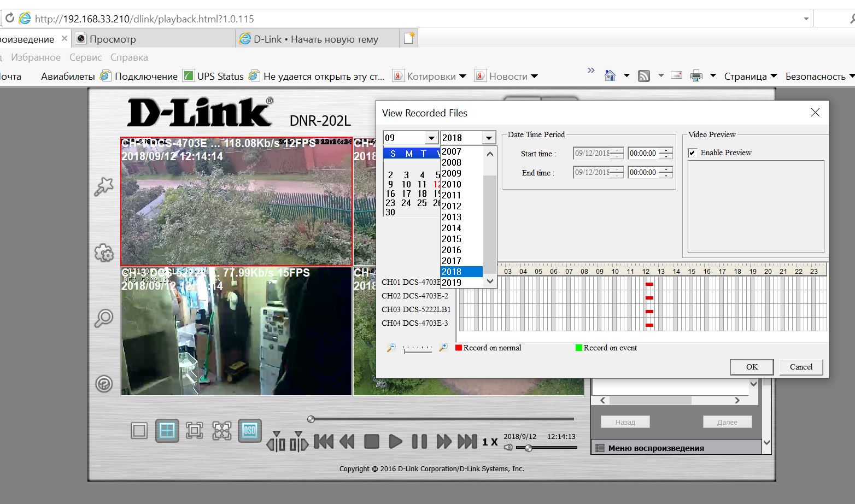Open the UPS Status favorite link
Viewport: 855px width, 504px height.
214,76
